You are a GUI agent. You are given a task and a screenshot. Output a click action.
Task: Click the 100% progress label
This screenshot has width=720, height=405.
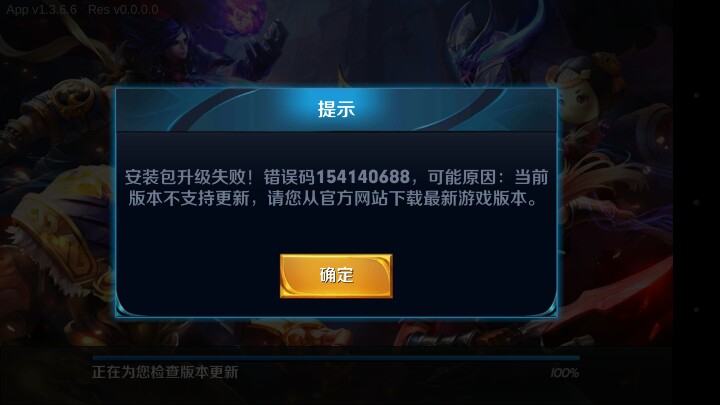[564, 373]
